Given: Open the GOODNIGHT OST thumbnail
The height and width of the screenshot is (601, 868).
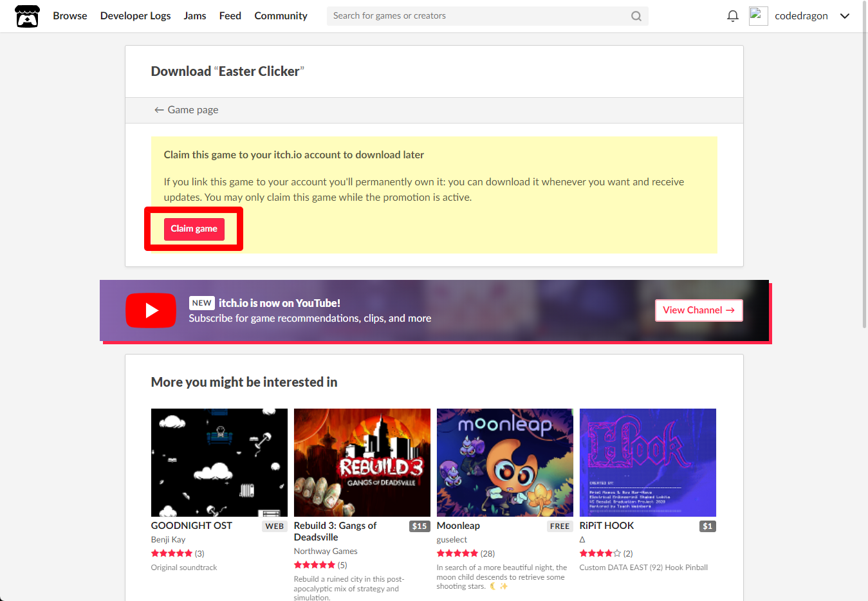Looking at the screenshot, I should [x=219, y=463].
